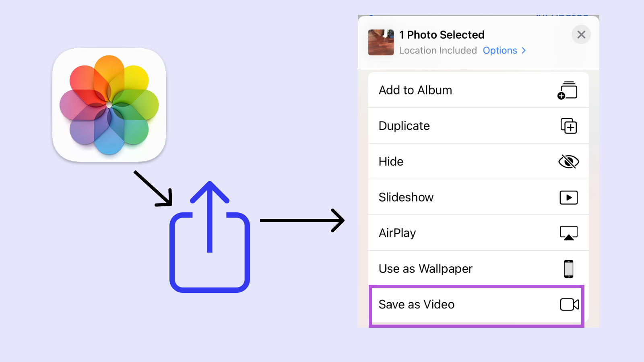Screen dimensions: 644x362
Task: Click the crossed-out eye Hide icon
Action: (568, 161)
